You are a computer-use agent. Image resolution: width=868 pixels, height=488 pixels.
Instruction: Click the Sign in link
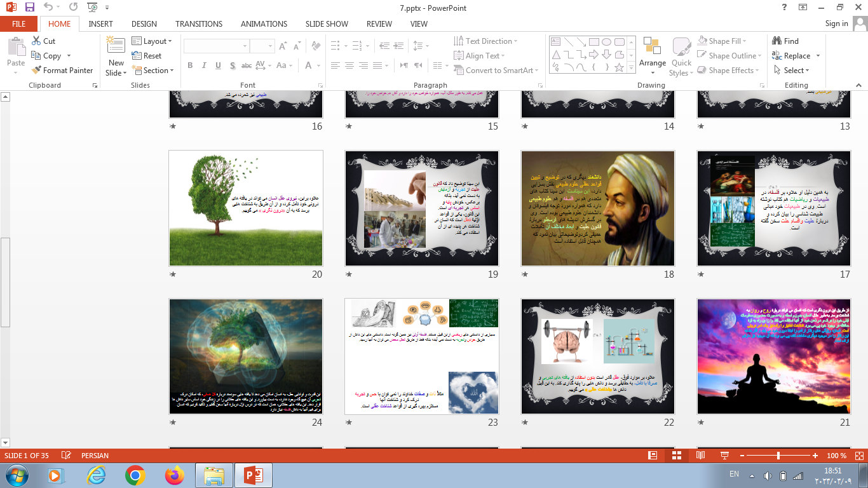(836, 24)
